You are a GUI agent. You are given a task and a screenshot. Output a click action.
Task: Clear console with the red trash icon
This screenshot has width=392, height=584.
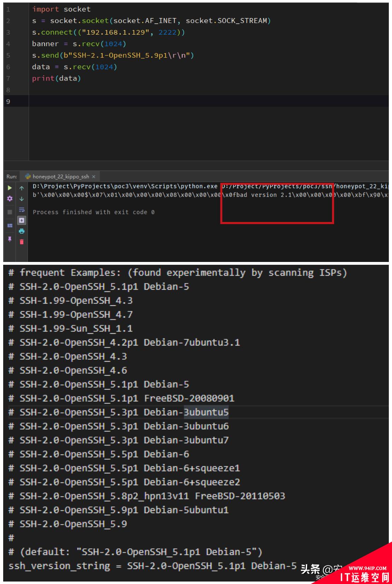coord(22,242)
